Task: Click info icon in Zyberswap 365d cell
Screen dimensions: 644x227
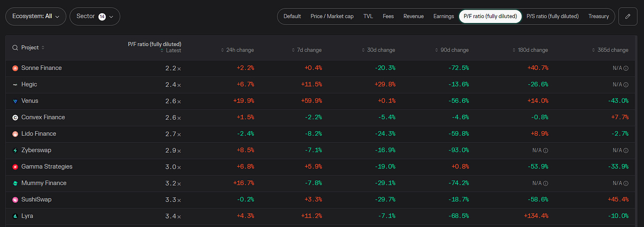Action: point(626,150)
